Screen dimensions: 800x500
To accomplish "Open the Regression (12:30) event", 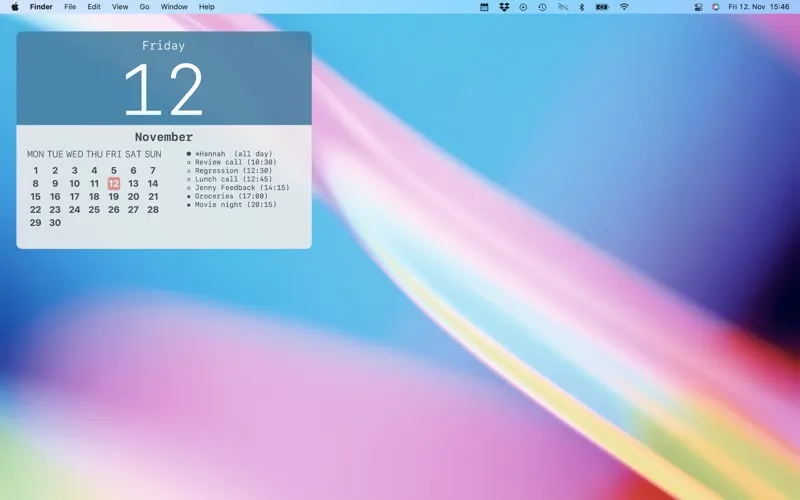I will [230, 171].
